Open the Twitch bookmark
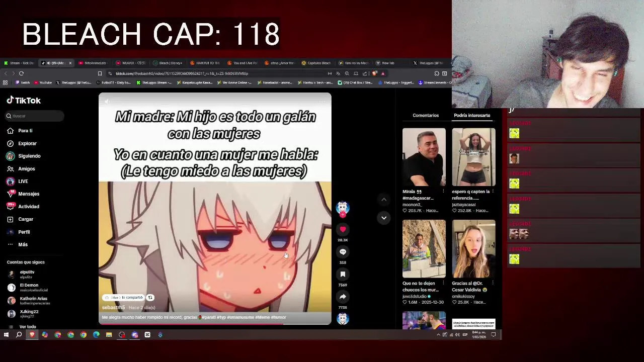Image resolution: width=644 pixels, height=362 pixels. (x=23, y=82)
